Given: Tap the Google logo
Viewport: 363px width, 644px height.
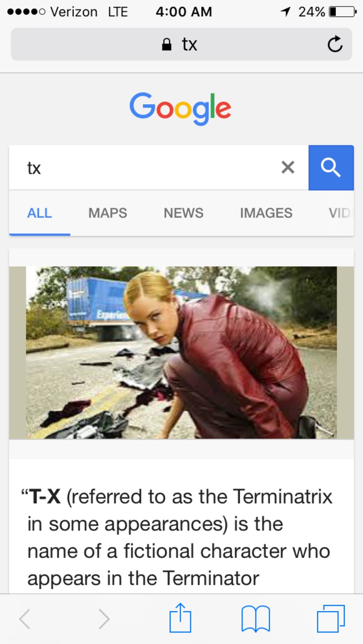Looking at the screenshot, I should click(x=180, y=108).
